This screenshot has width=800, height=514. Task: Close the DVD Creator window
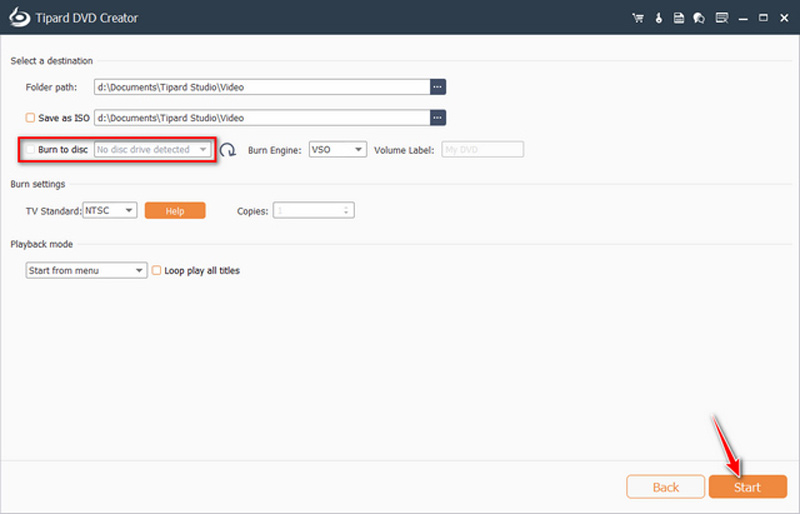point(784,18)
